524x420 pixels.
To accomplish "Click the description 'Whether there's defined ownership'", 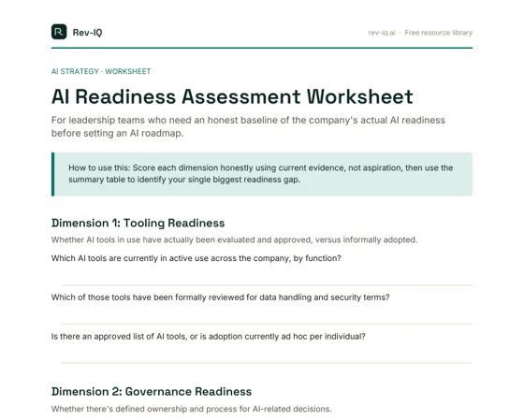I will 191,409.
